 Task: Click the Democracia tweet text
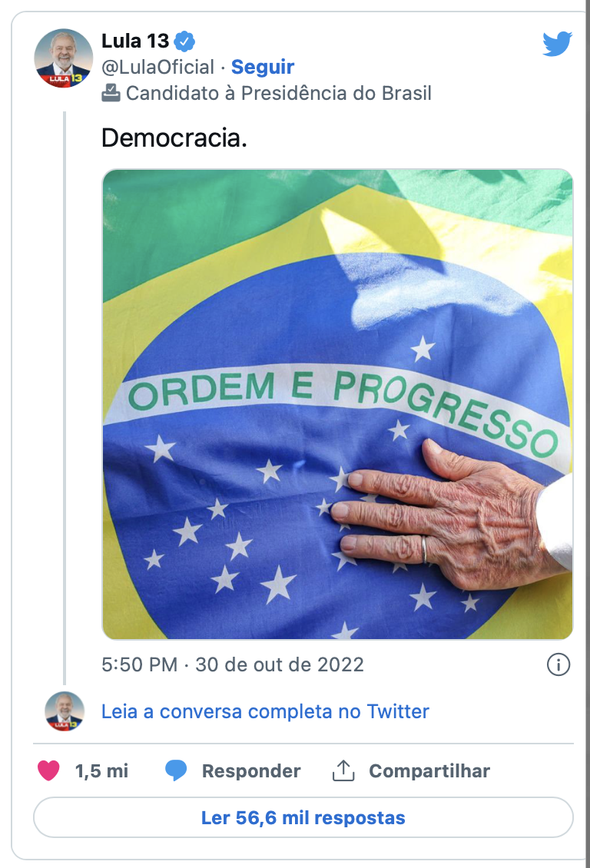pyautogui.click(x=174, y=138)
